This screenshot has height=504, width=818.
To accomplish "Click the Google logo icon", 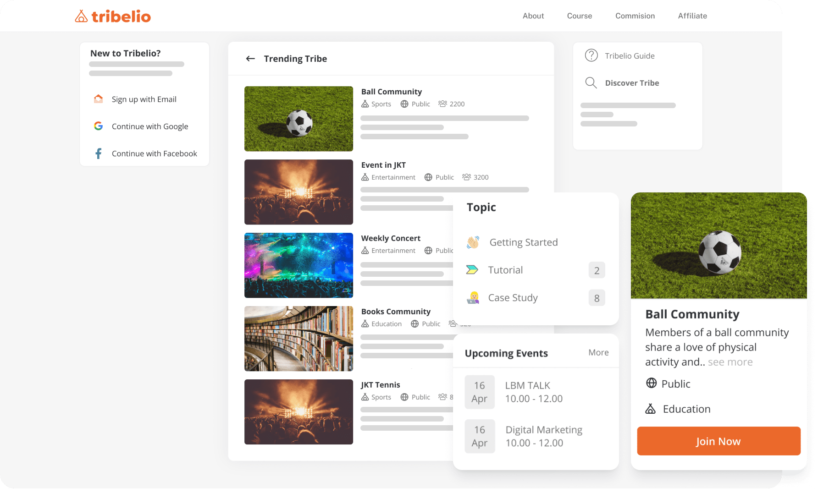I will click(98, 126).
